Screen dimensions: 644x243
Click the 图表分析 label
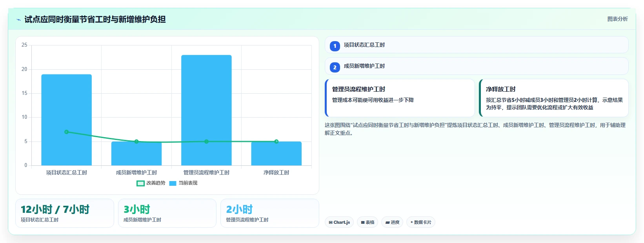pos(617,19)
